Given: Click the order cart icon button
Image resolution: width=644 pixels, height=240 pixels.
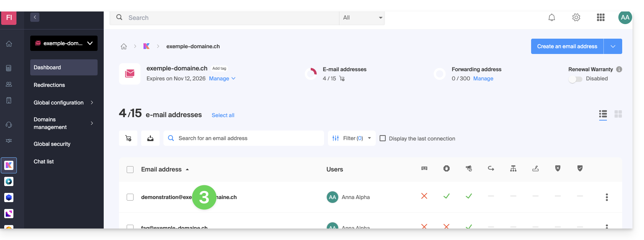Looking at the screenshot, I should [x=128, y=138].
